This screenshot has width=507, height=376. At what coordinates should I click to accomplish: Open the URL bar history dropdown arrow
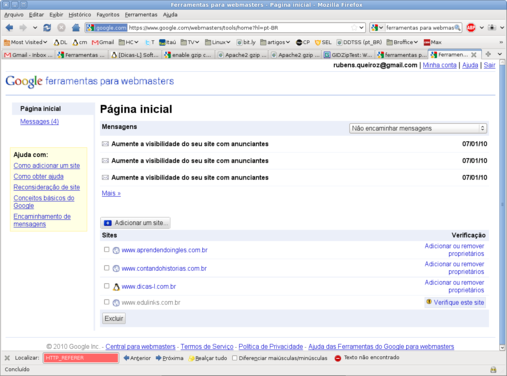coord(361,28)
